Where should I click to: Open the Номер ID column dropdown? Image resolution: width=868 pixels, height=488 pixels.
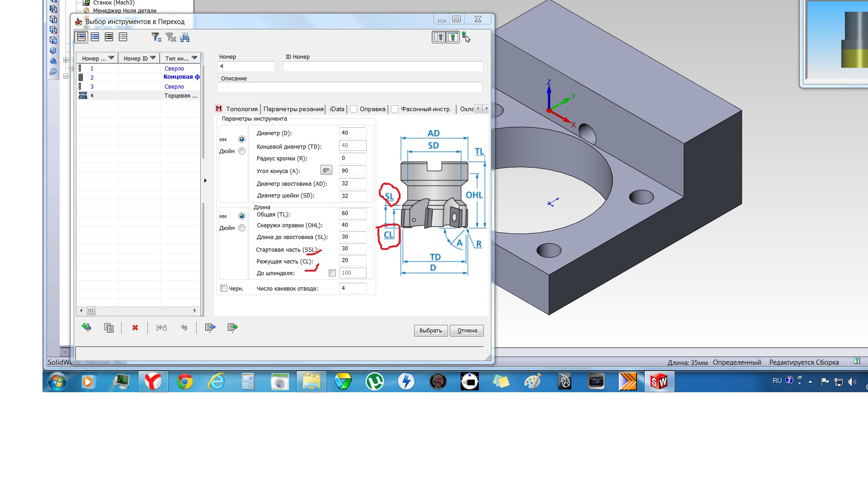pos(153,58)
